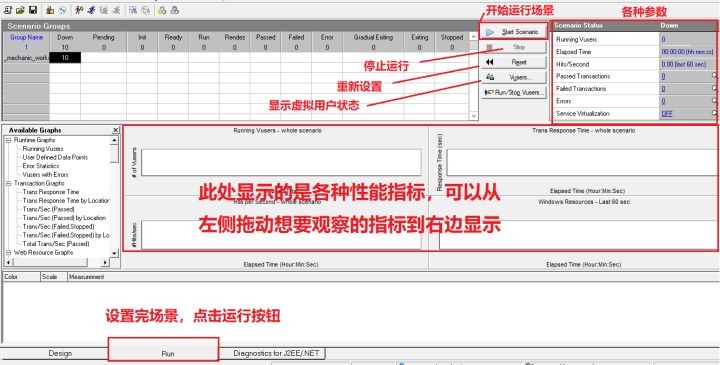Click the Open Scenario folder icon
The image size is (720, 365).
20,10
